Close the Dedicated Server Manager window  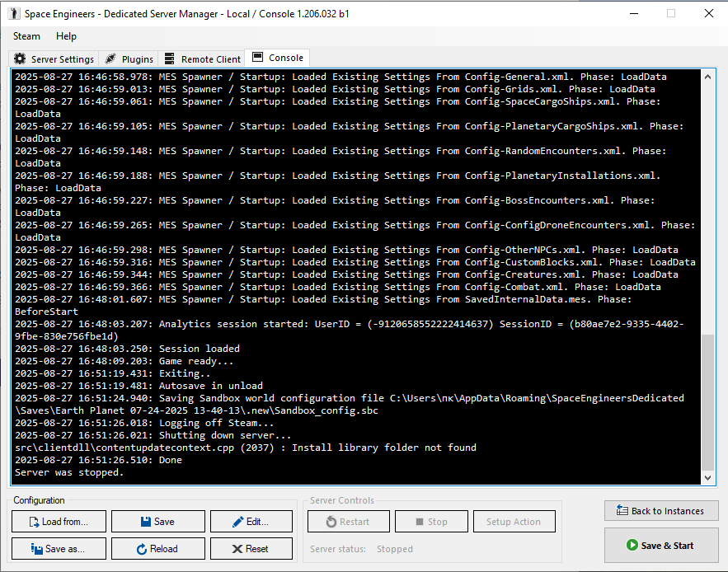pyautogui.click(x=708, y=13)
